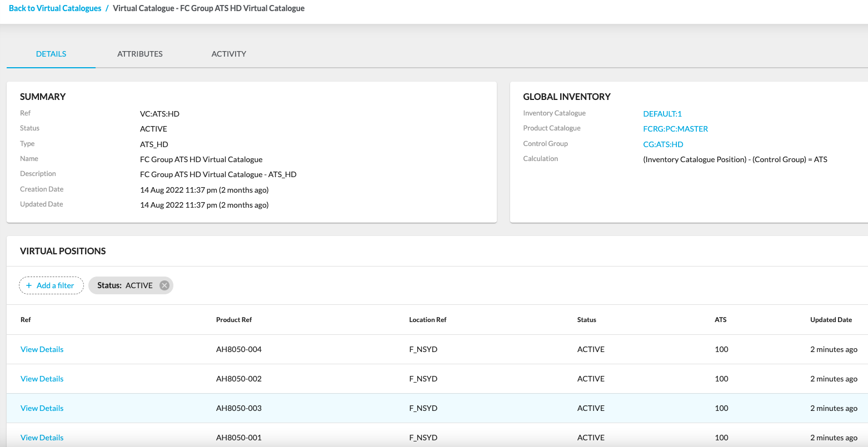
Task: Open inventory catalogue DEFAULT:1 link
Action: pos(662,114)
